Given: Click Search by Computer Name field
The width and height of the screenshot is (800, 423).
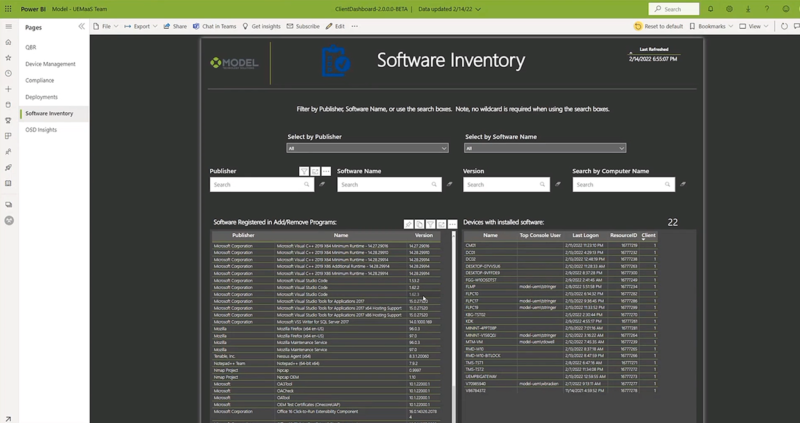Looking at the screenshot, I should tap(623, 184).
